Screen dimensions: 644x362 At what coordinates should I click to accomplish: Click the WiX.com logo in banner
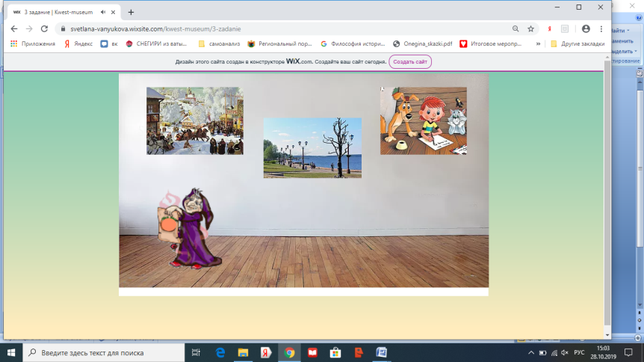coord(299,61)
